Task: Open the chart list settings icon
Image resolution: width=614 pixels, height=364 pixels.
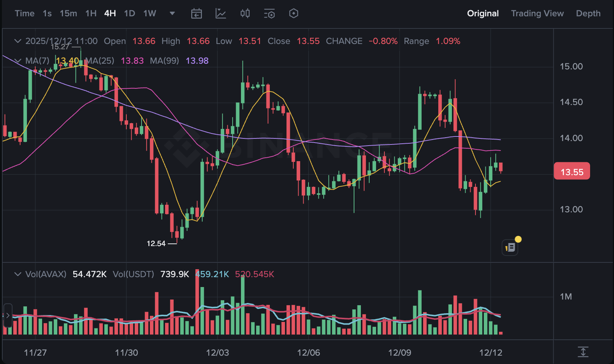Action: click(269, 14)
